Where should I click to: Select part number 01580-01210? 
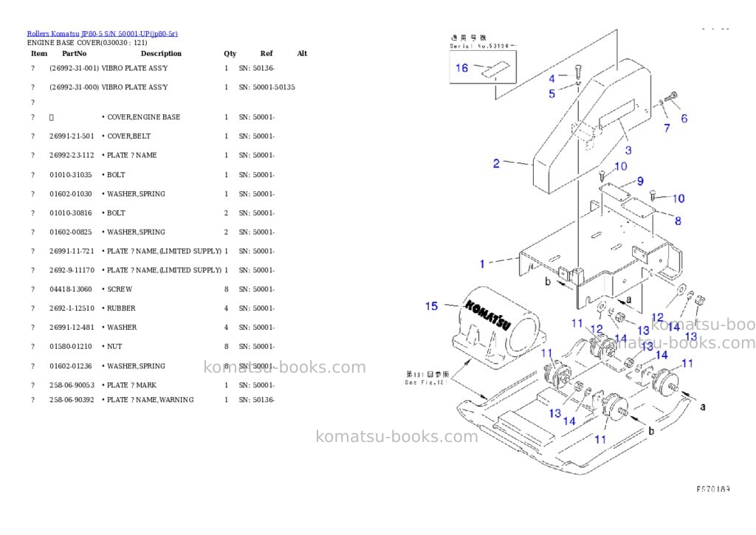point(70,347)
